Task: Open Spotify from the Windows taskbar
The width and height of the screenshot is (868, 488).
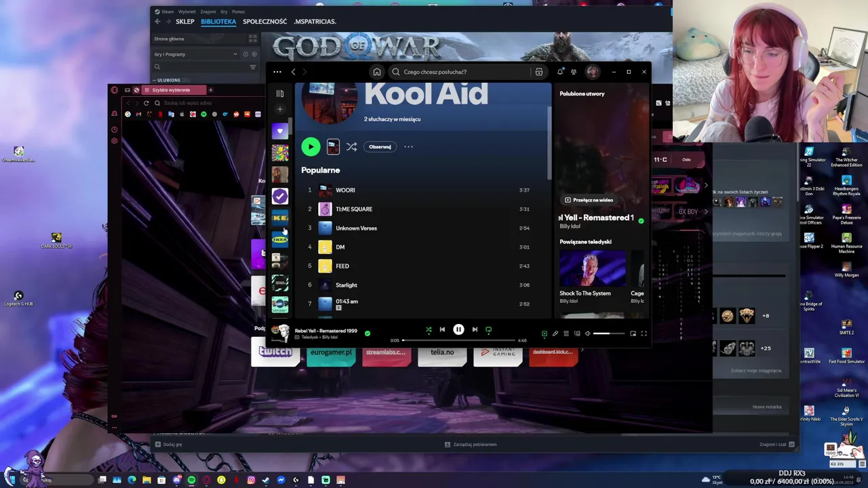Action: (x=191, y=480)
